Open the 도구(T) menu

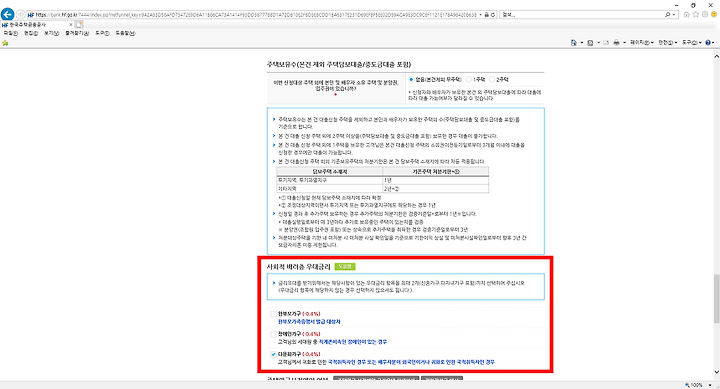102,33
